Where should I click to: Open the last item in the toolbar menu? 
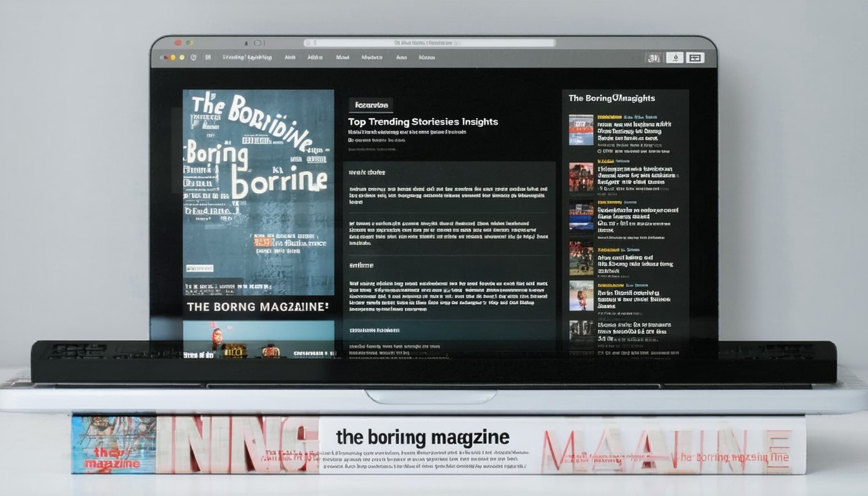coord(427,57)
